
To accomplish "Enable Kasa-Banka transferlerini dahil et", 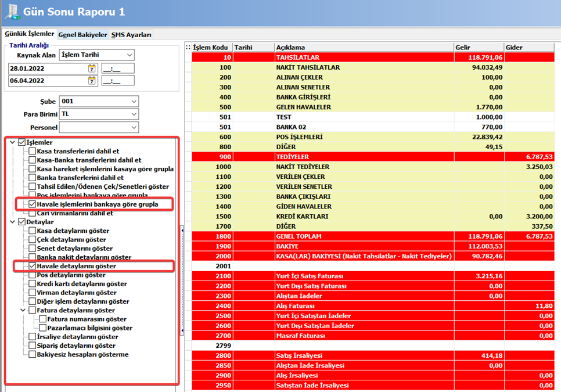I will coord(32,160).
